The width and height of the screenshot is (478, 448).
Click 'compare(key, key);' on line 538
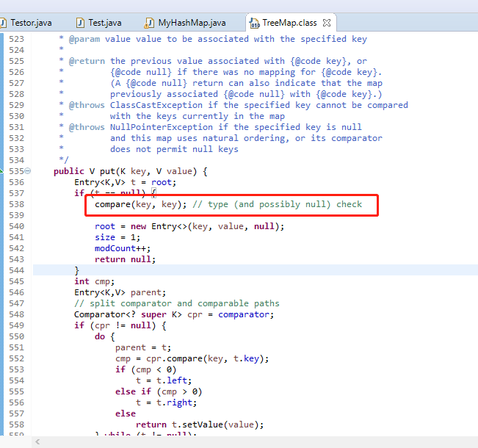tap(140, 204)
